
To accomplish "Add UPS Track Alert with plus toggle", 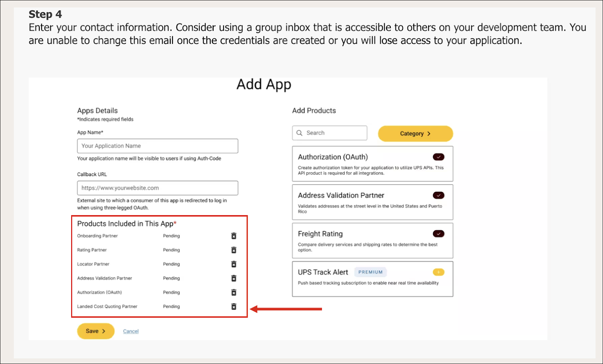I will [x=439, y=272].
